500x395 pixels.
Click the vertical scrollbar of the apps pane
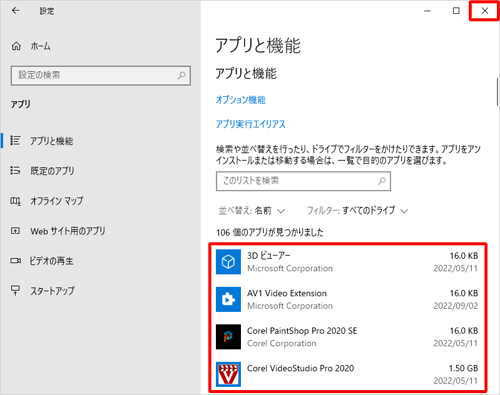pyautogui.click(x=497, y=92)
